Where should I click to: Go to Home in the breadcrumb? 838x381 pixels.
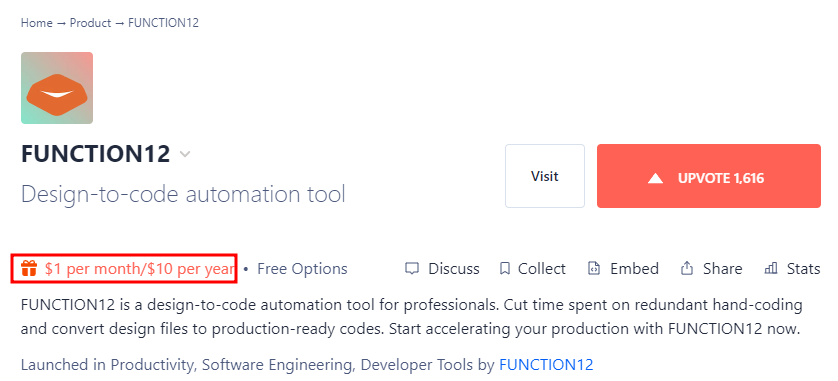[37, 23]
